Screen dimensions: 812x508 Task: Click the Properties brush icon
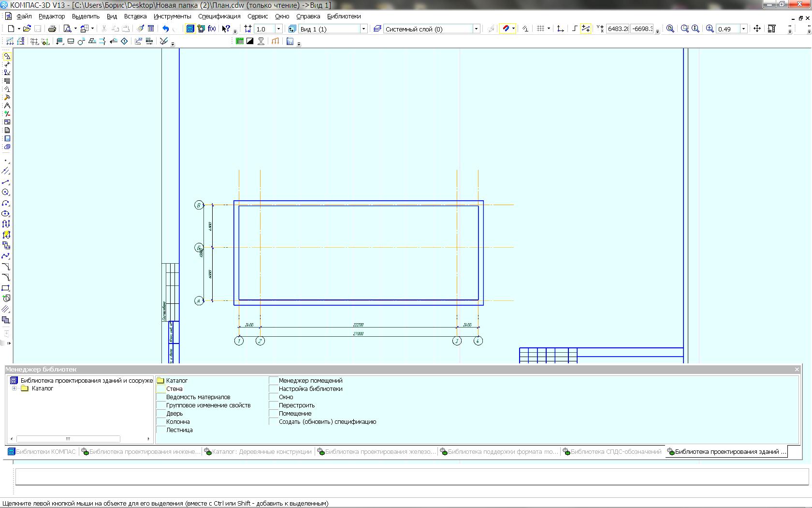[140, 29]
